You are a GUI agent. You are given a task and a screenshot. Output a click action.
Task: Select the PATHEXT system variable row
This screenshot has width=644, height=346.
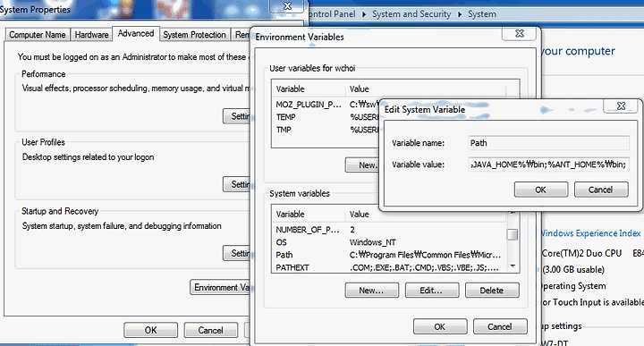[x=389, y=267]
